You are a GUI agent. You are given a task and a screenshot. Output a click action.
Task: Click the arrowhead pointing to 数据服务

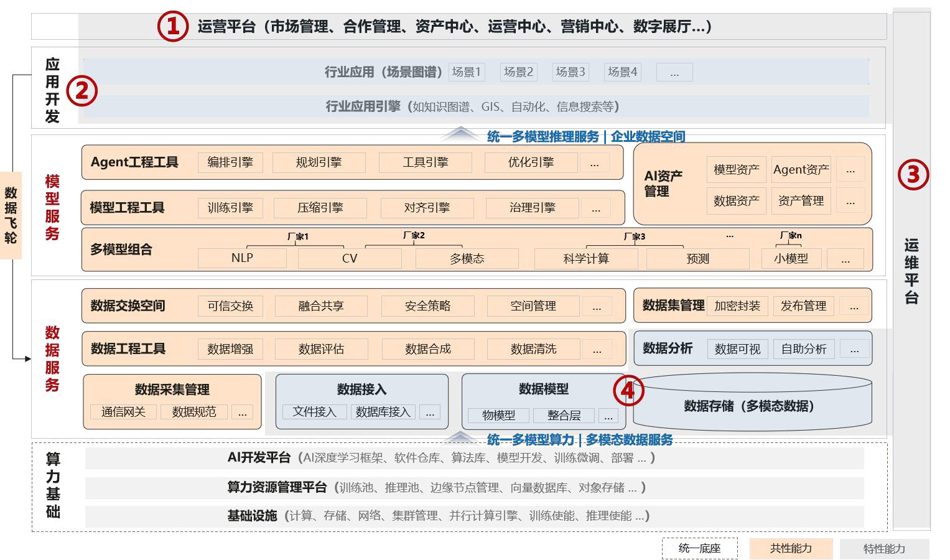click(27, 358)
